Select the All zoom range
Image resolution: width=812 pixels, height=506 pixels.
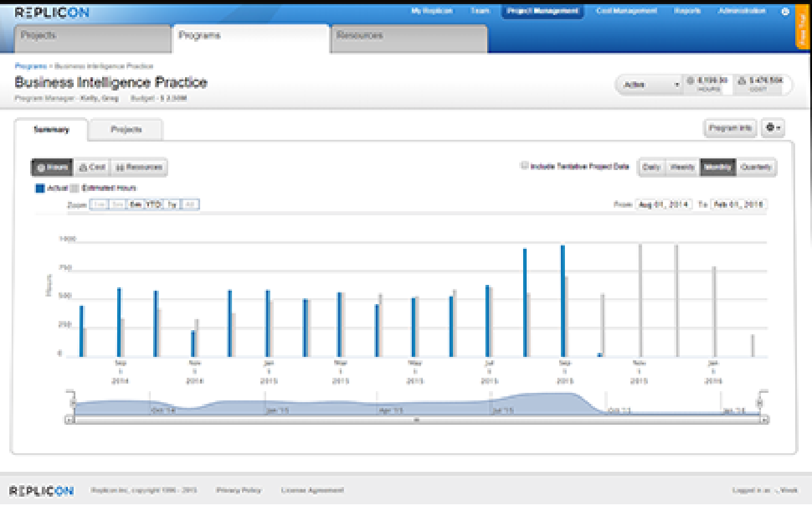tap(190, 204)
